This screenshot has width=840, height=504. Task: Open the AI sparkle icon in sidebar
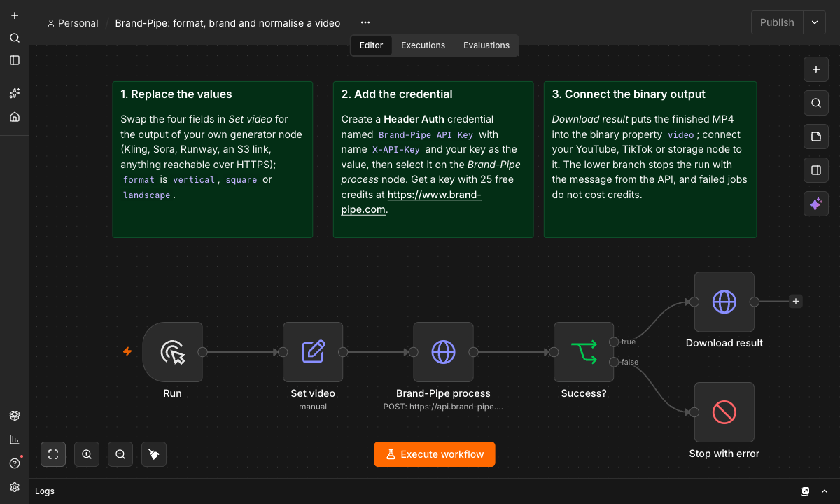point(15,93)
